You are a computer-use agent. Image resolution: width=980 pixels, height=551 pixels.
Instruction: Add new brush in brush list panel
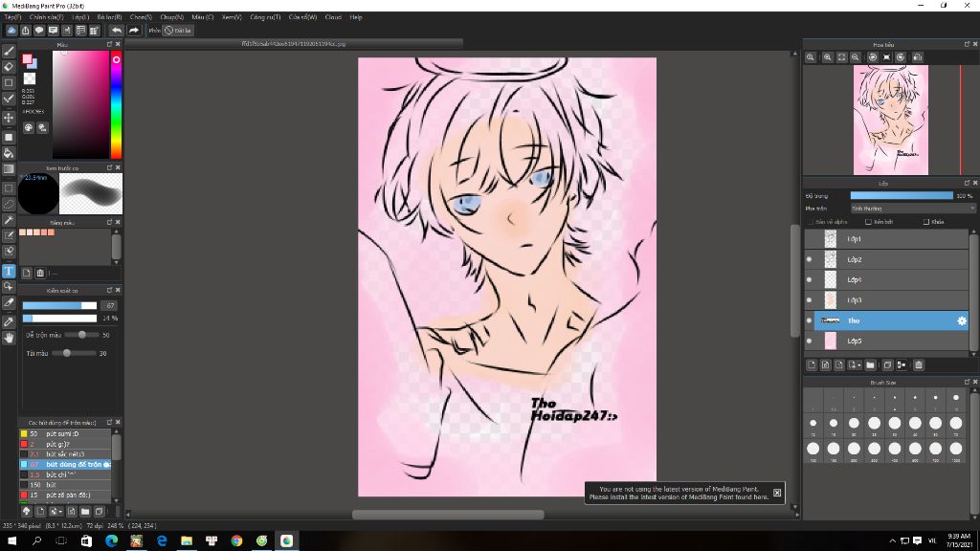40,511
